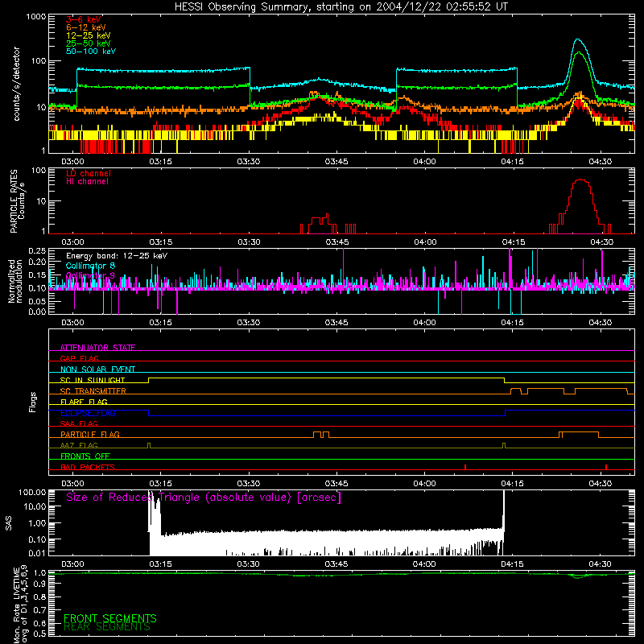644x644 pixels.
Task: Click the HESSI Observing Summary title
Action: [341, 7]
